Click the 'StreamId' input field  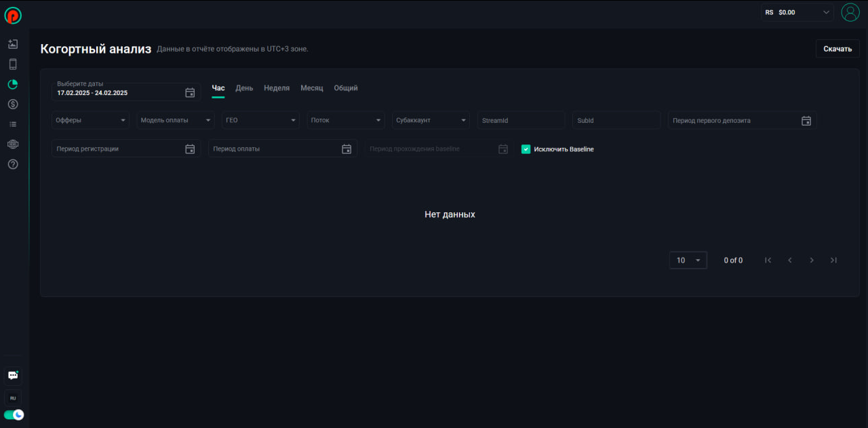click(x=521, y=121)
